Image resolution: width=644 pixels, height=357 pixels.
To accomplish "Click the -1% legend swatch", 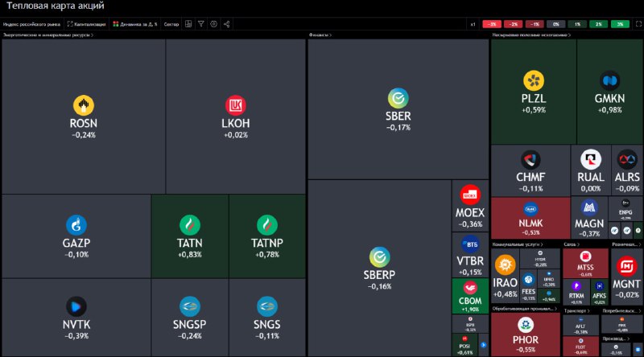I will coord(535,24).
